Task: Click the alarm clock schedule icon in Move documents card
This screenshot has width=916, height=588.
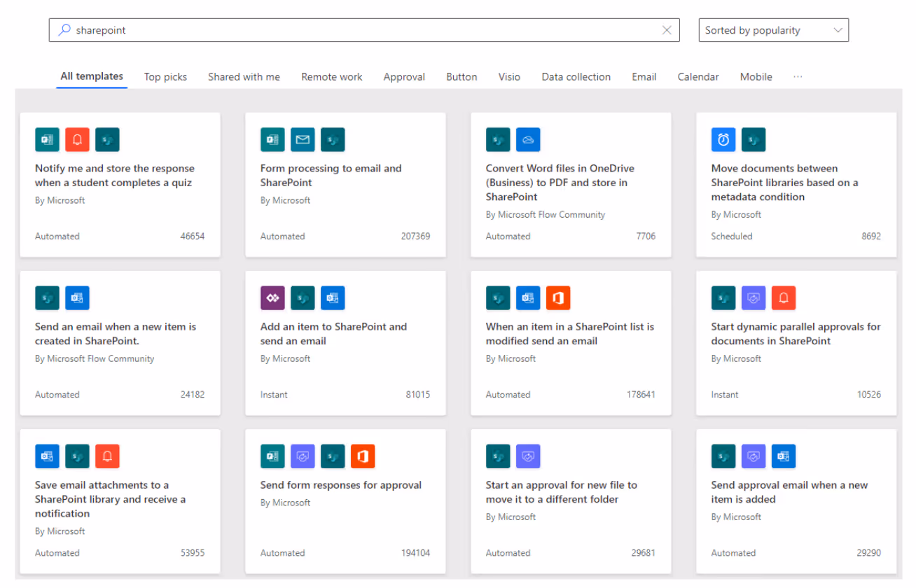Action: click(723, 139)
